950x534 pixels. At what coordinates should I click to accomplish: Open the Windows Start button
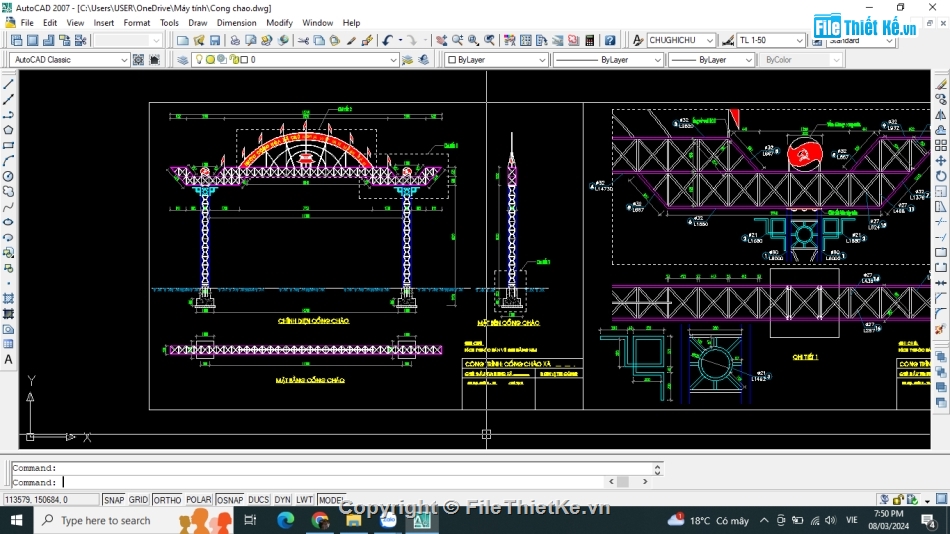[x=16, y=520]
